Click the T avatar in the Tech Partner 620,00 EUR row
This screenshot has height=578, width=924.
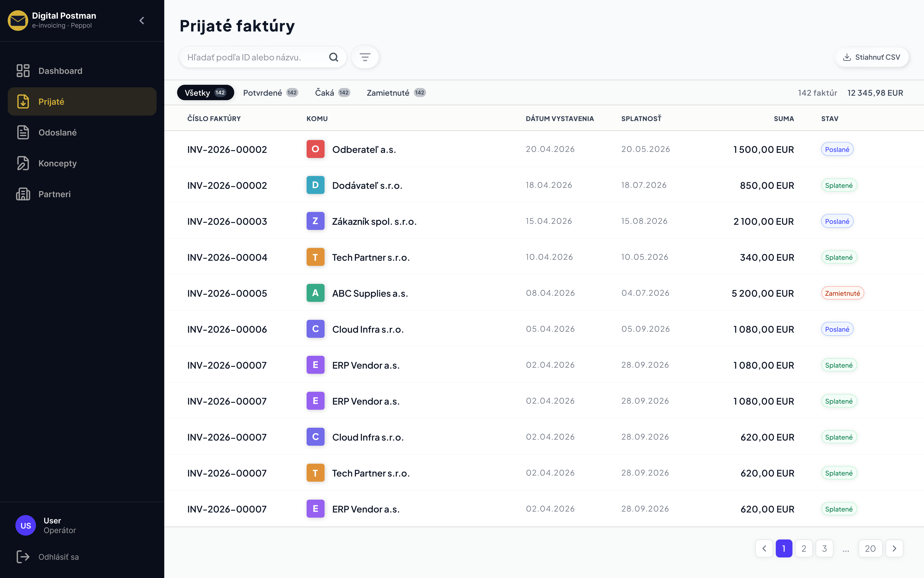(x=315, y=473)
